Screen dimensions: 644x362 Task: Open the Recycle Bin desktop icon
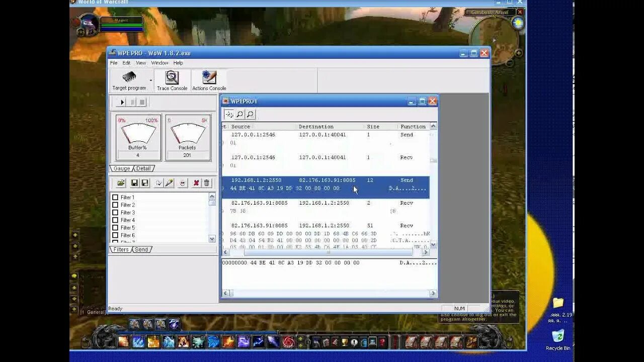click(x=558, y=340)
